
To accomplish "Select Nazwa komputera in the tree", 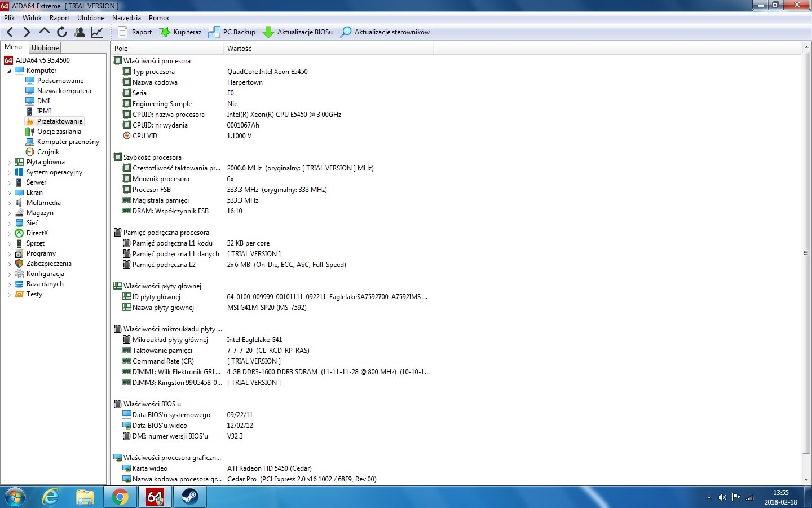I will click(64, 91).
